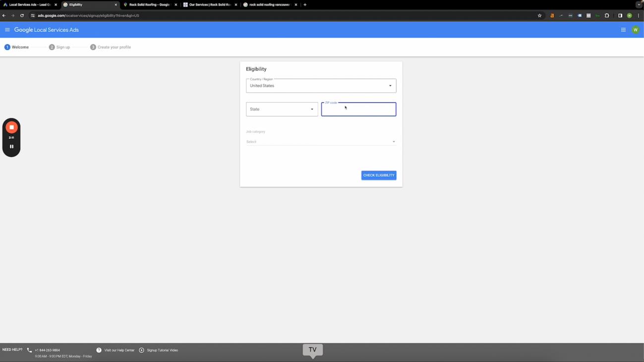Close the Rock Solid Roofing Google tab
Viewport: 644px width, 362px height.
176,4
